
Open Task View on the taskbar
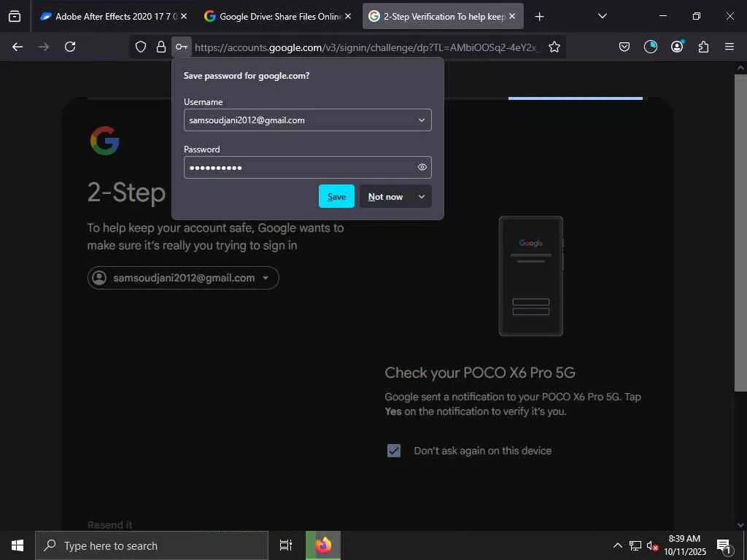coord(286,545)
